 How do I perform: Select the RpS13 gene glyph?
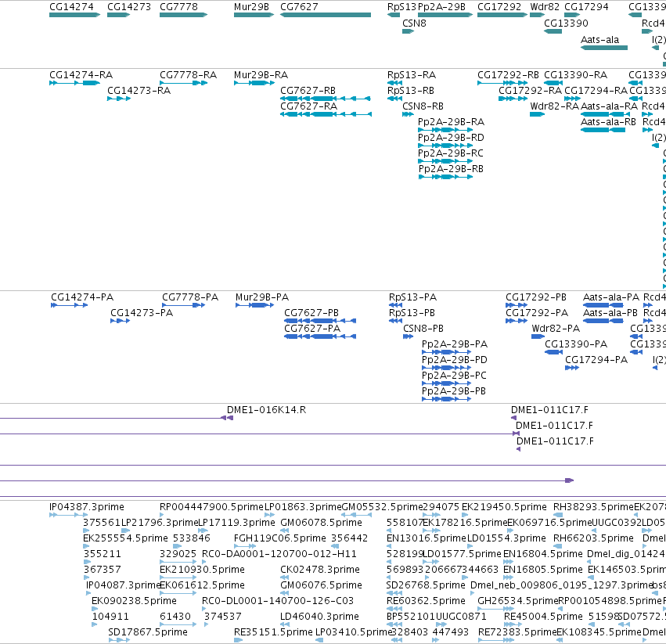coord(394,15)
